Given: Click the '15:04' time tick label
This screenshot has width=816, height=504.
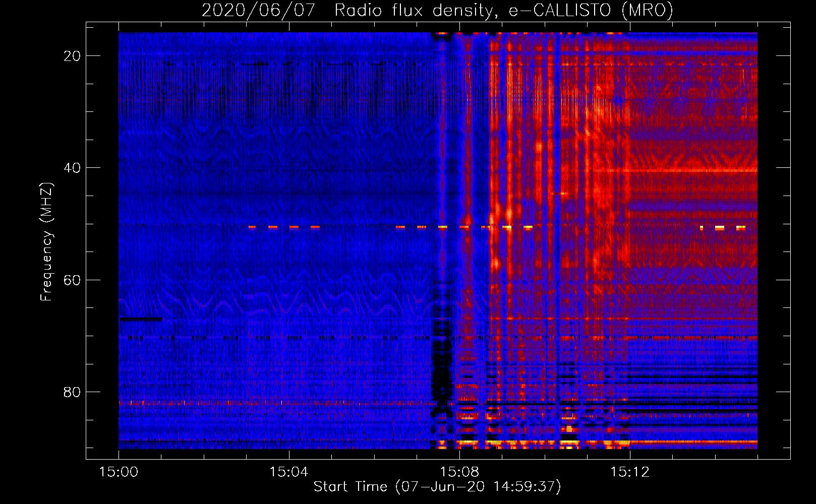Looking at the screenshot, I should coord(288,472).
